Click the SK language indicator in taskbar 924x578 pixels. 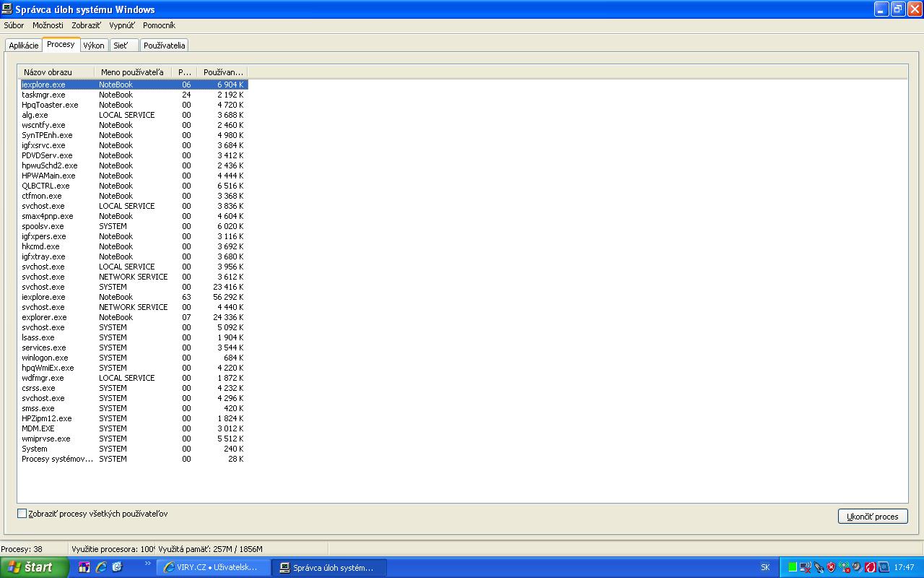coord(765,567)
